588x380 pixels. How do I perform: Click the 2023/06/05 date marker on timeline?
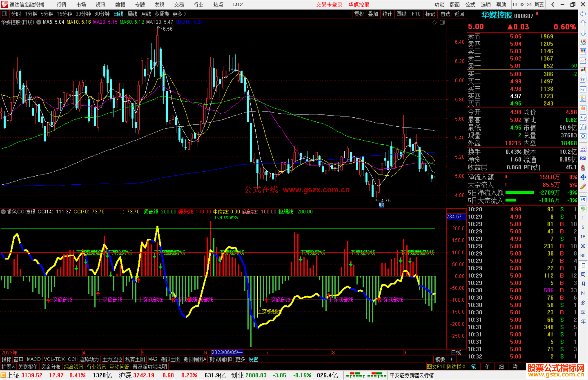227,352
